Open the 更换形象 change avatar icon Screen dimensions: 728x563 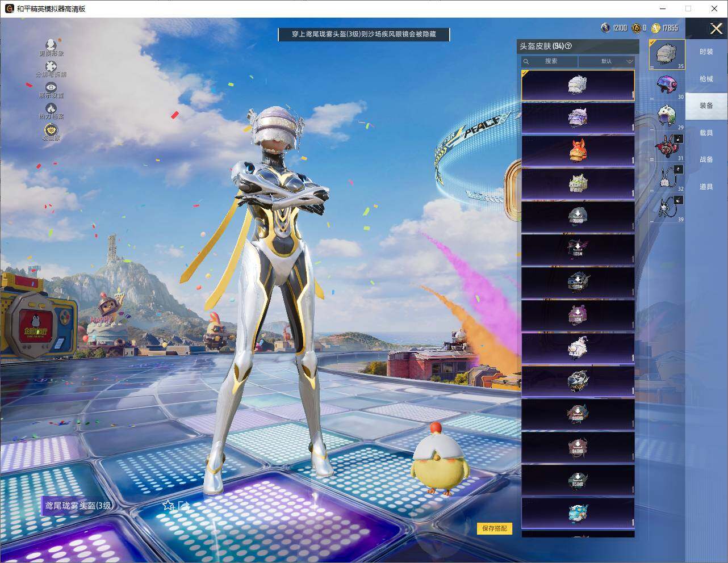(51, 44)
